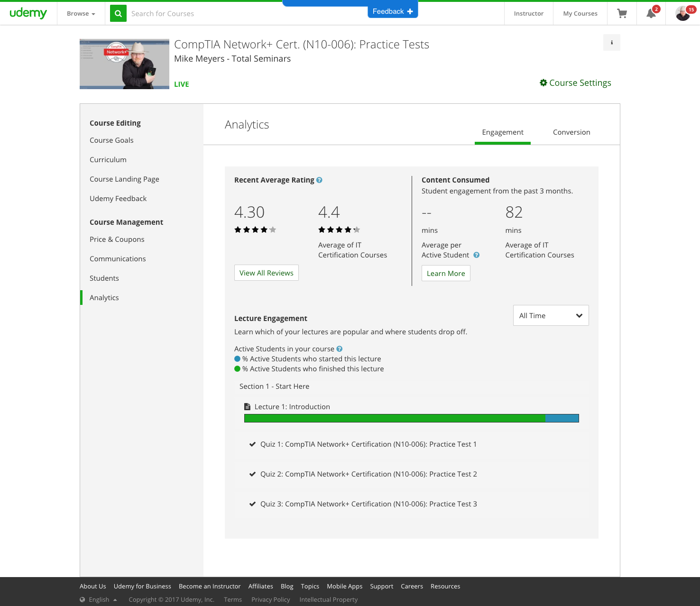
Task: Click the 4.4 average star rating
Action: (339, 230)
